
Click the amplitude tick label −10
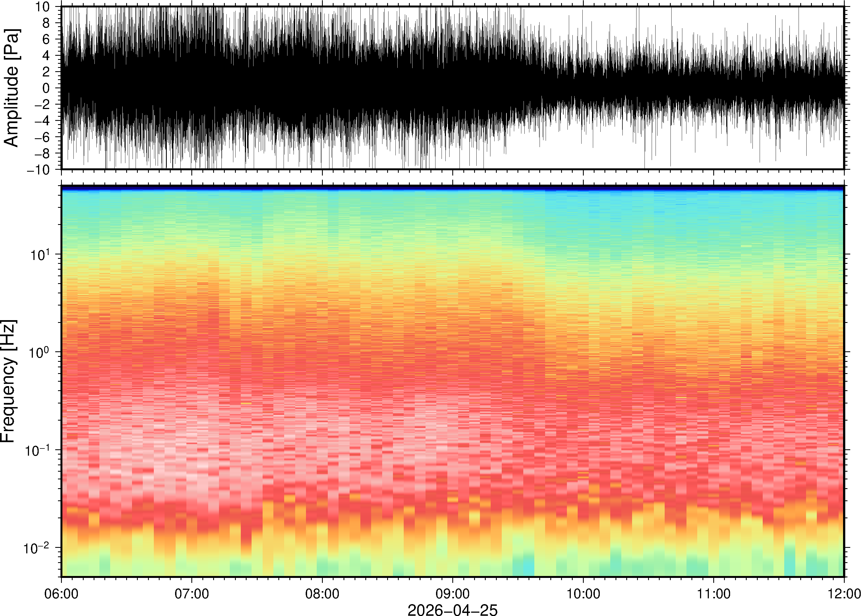click(38, 169)
